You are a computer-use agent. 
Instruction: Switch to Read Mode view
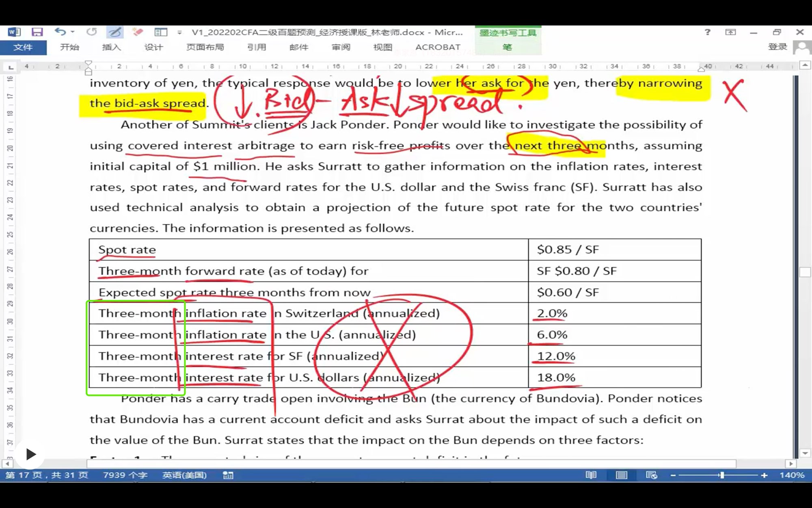tap(591, 475)
